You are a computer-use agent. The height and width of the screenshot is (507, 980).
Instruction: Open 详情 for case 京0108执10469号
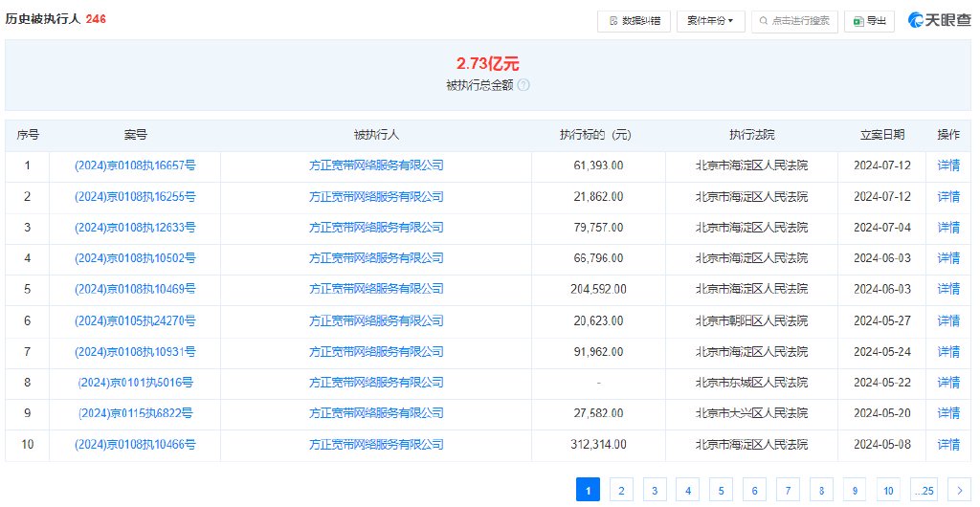tap(948, 289)
